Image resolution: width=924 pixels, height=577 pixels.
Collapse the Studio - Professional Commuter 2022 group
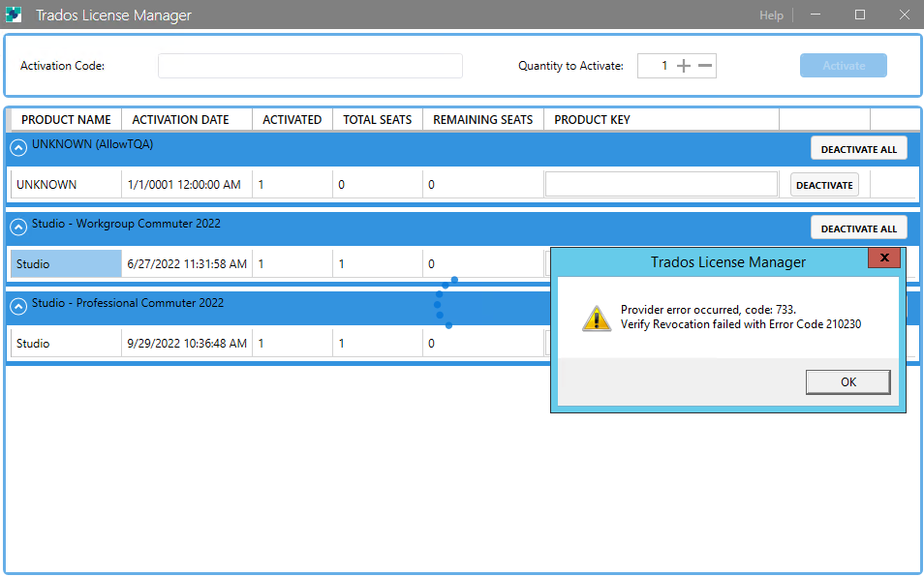click(x=18, y=306)
